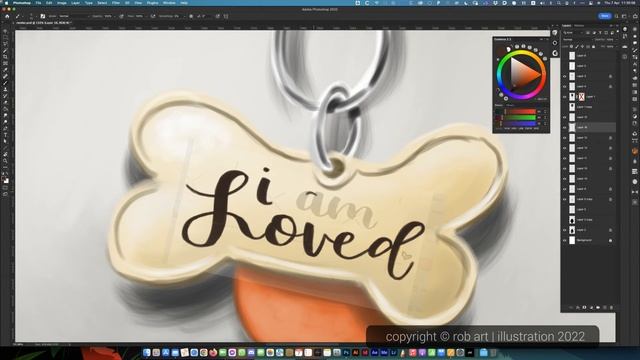Filter layers by pixel layers icon
This screenshot has width=640, height=360.
pos(589,33)
